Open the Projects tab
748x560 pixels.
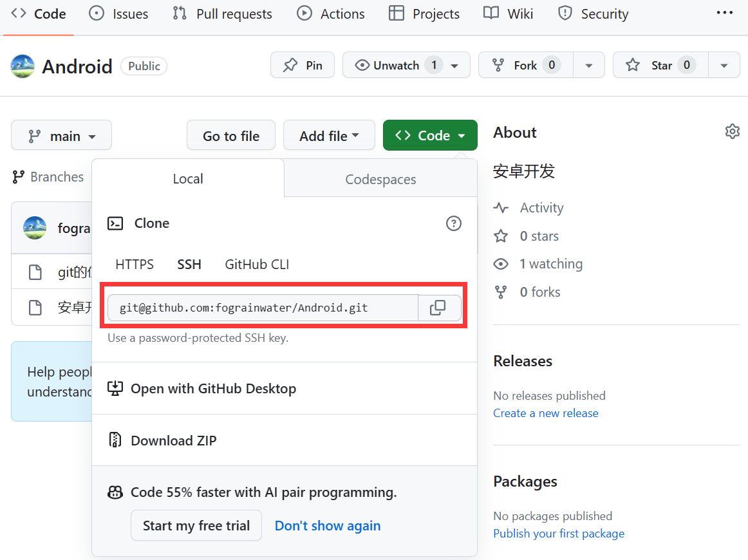[424, 14]
